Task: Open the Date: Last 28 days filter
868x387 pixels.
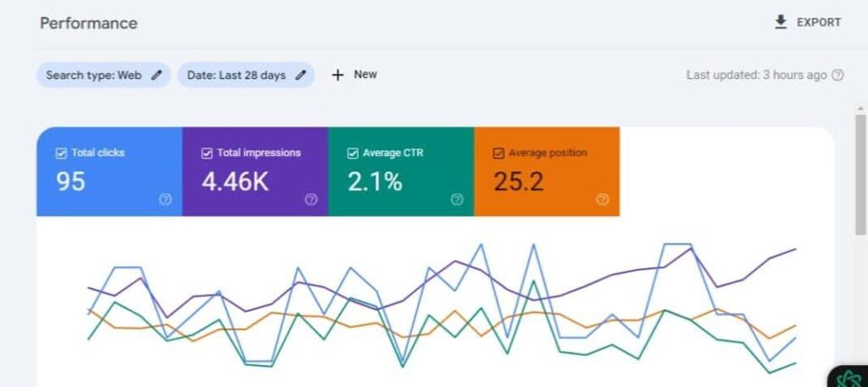Action: [x=236, y=75]
